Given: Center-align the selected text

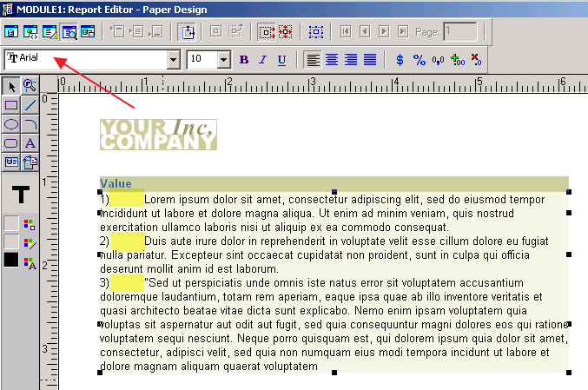Looking at the screenshot, I should click(x=332, y=60).
